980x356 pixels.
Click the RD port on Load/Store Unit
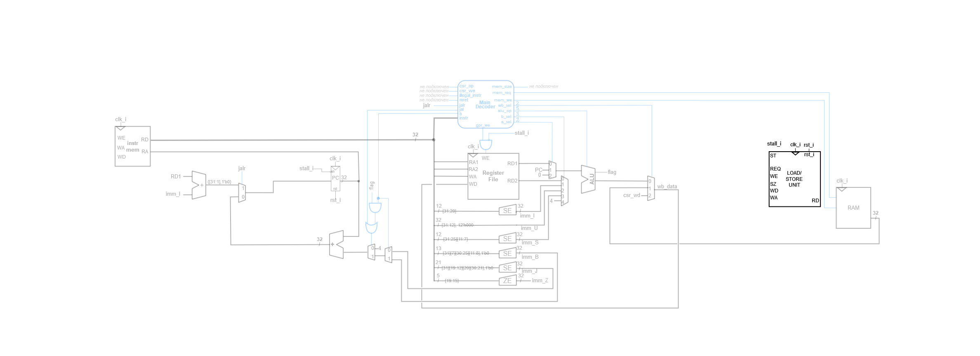click(815, 201)
